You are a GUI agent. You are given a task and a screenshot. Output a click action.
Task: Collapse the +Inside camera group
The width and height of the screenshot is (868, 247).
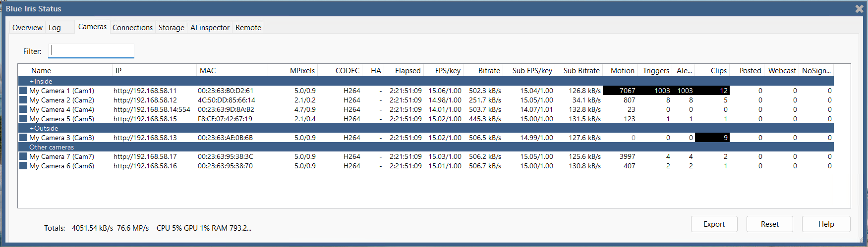coord(426,81)
